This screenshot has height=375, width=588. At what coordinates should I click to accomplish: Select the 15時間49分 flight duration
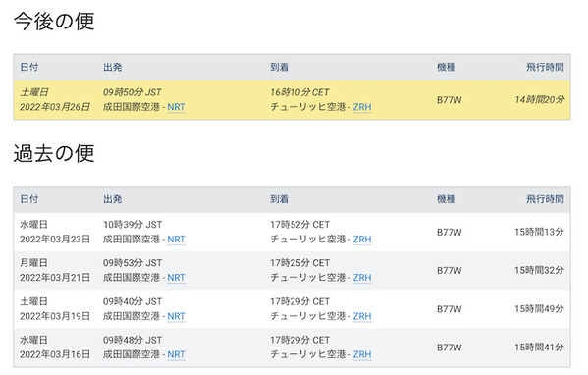pos(539,309)
